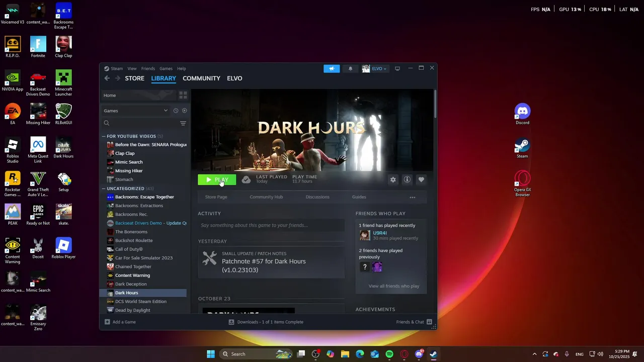644x362 pixels.
Task: Open the Friends menu
Action: [148, 68]
